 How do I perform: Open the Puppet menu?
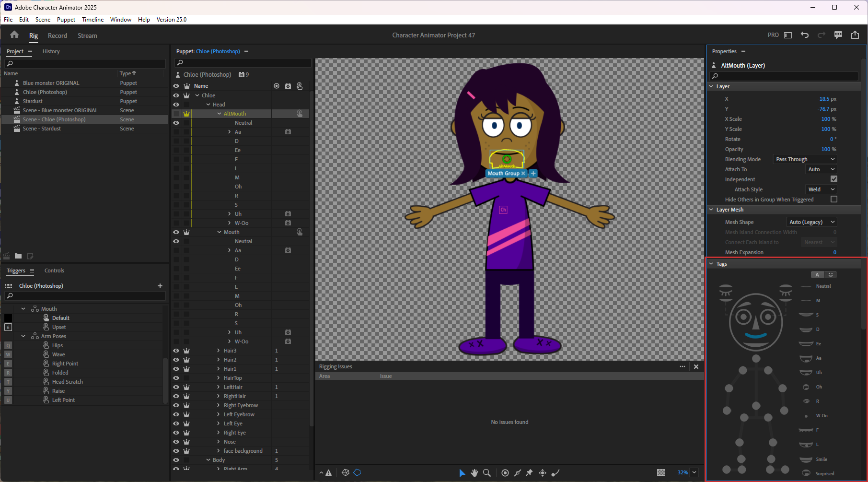[x=66, y=20]
